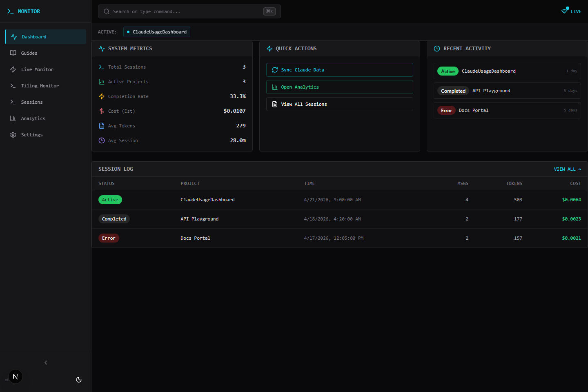Click the Total Sessions terminal icon
588x392 pixels.
pos(102,67)
